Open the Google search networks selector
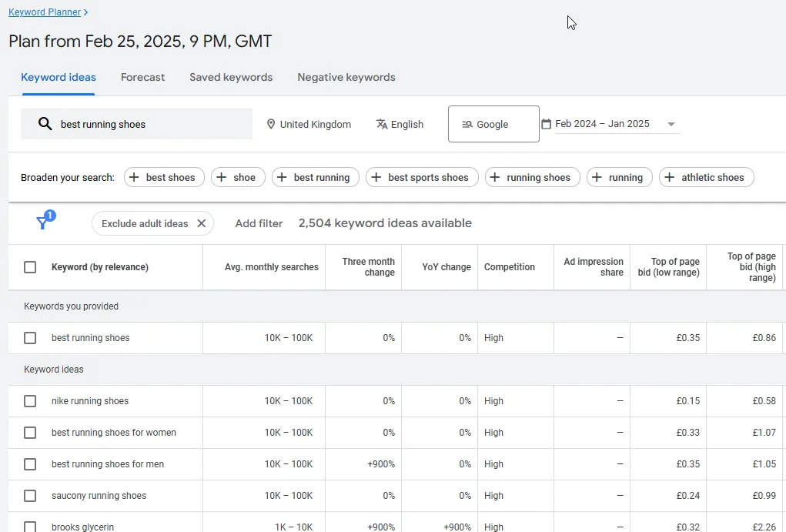This screenshot has height=532, width=786. pyautogui.click(x=493, y=124)
